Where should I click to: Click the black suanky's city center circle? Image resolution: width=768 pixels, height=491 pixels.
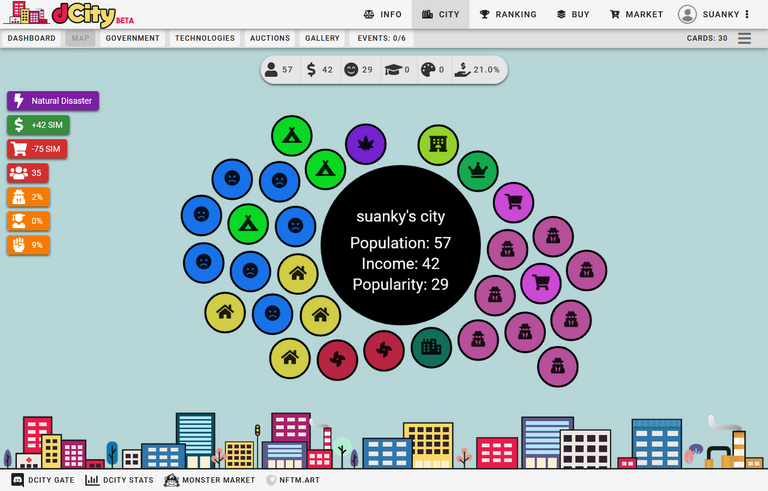[401, 245]
